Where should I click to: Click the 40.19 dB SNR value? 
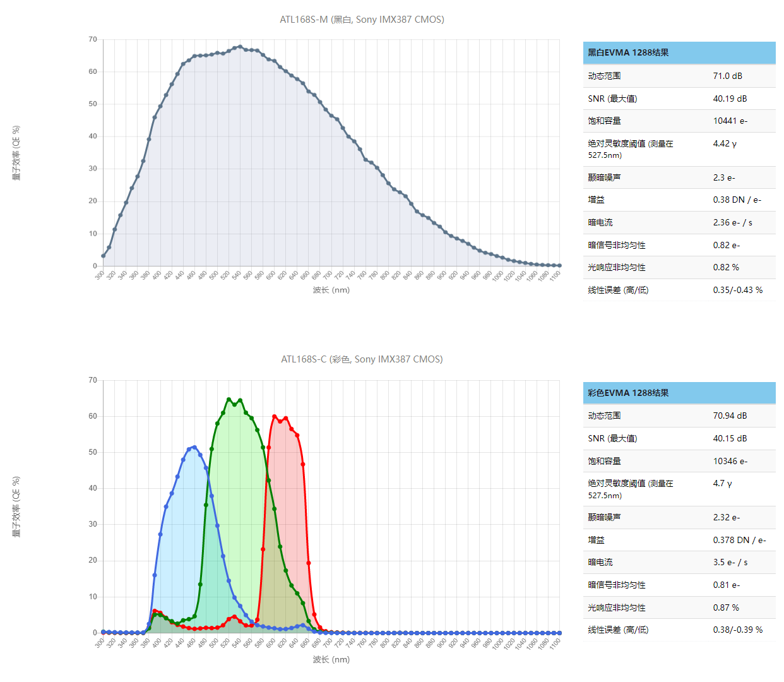730,99
